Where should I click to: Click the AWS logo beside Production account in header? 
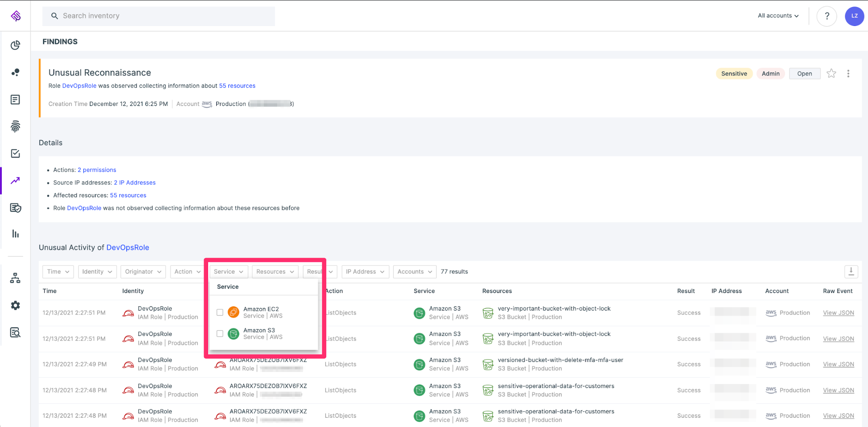point(207,104)
